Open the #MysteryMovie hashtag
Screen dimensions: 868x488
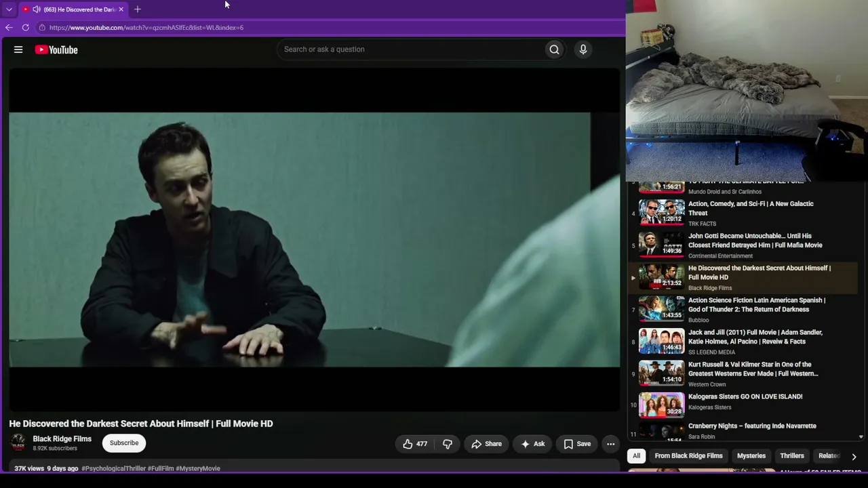[198, 468]
